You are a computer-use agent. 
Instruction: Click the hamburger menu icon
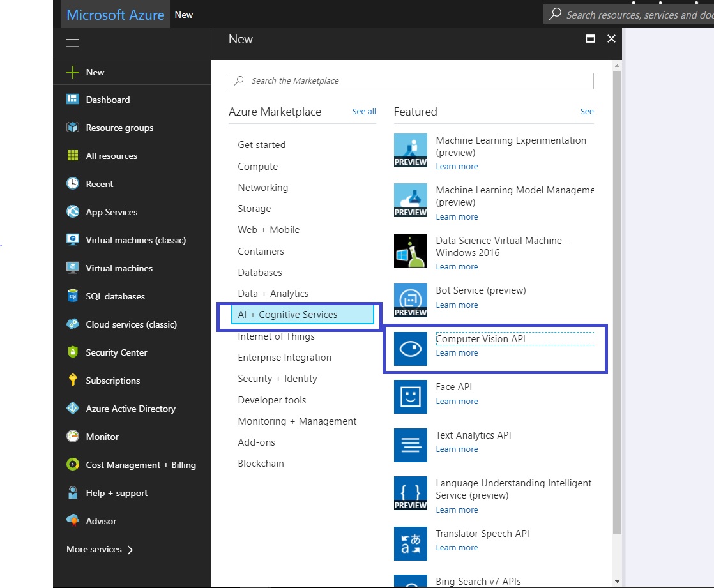pyautogui.click(x=73, y=43)
